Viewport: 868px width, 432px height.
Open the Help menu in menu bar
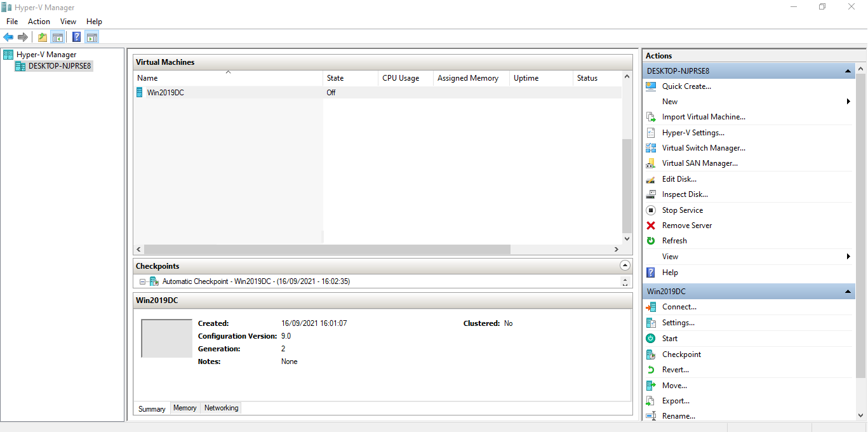tap(94, 22)
